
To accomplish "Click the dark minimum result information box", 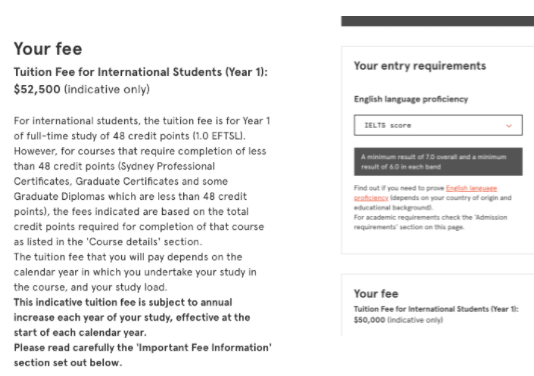I will click(x=438, y=162).
